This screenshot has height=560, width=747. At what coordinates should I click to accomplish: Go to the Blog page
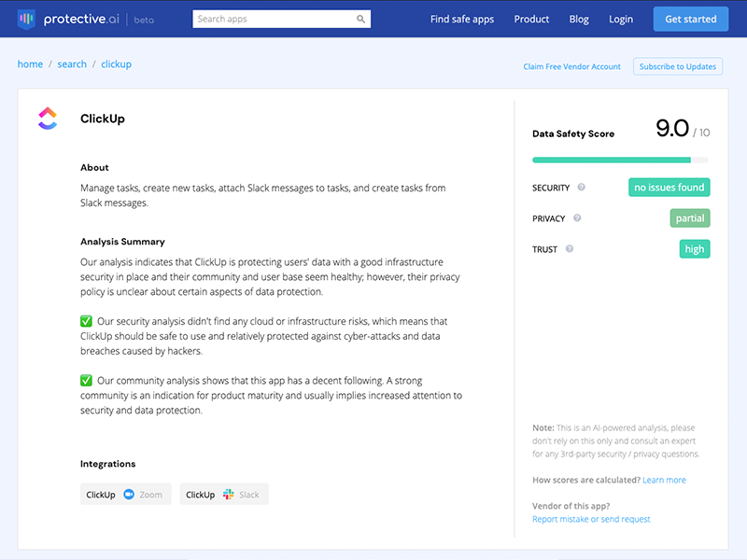click(579, 19)
